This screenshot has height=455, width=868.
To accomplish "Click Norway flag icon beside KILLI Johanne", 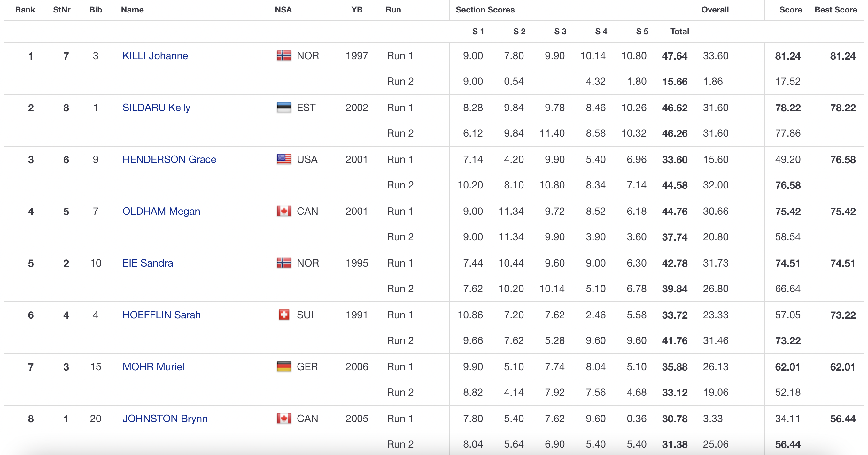I will tap(284, 56).
